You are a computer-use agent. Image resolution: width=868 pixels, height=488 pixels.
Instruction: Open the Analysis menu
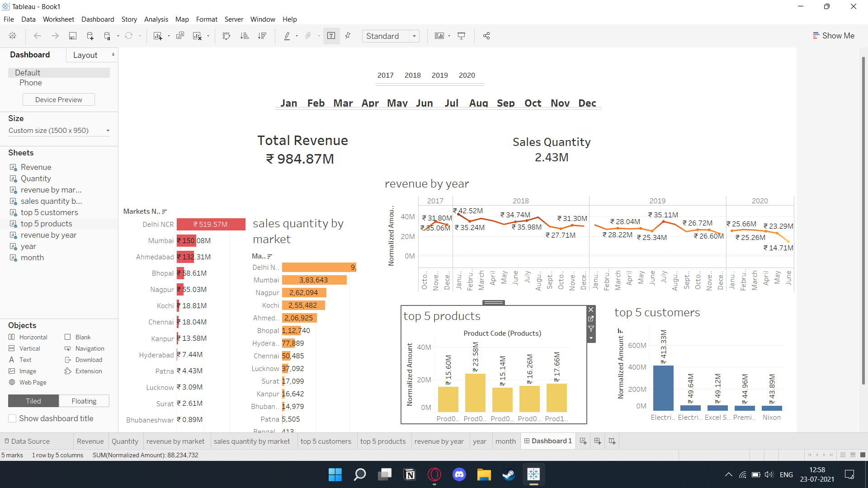[156, 19]
